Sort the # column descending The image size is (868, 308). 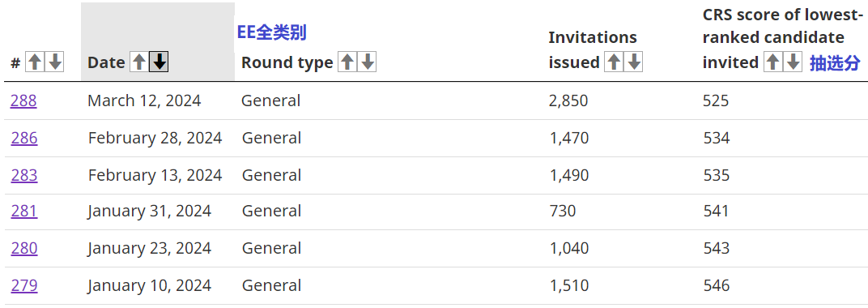(55, 62)
